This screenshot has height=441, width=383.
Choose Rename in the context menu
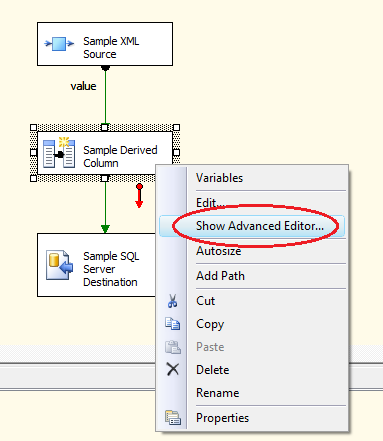[x=252, y=393]
